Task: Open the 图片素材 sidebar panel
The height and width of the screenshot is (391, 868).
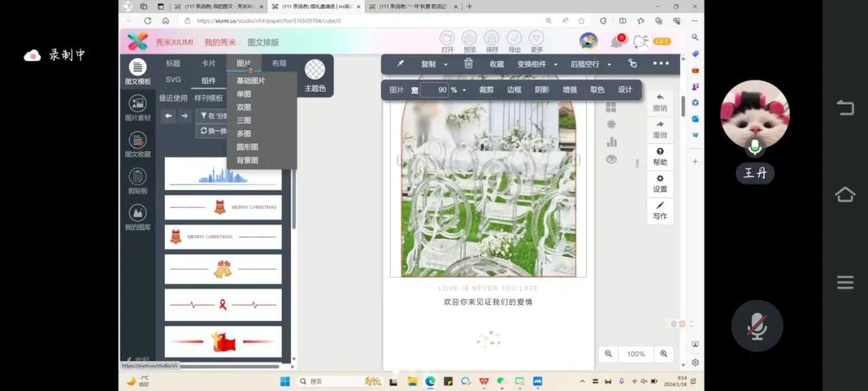Action: click(137, 108)
